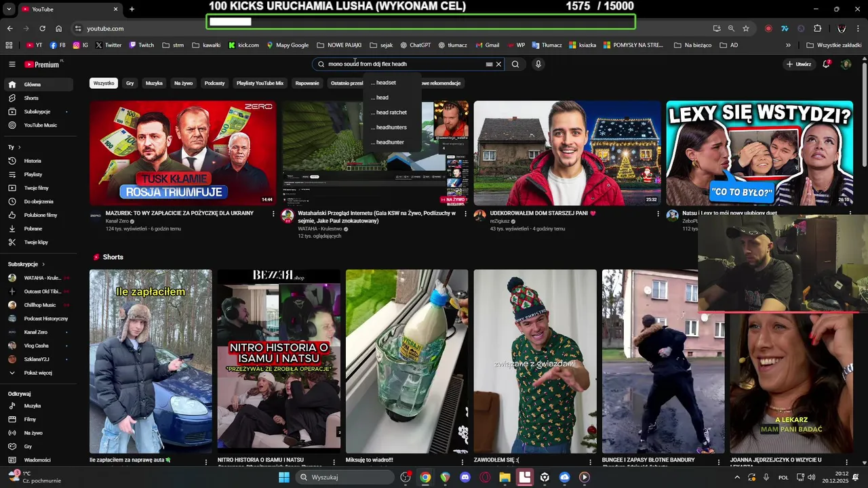The height and width of the screenshot is (488, 868).
Task: Open File Explorer from taskbar
Action: tap(505, 477)
